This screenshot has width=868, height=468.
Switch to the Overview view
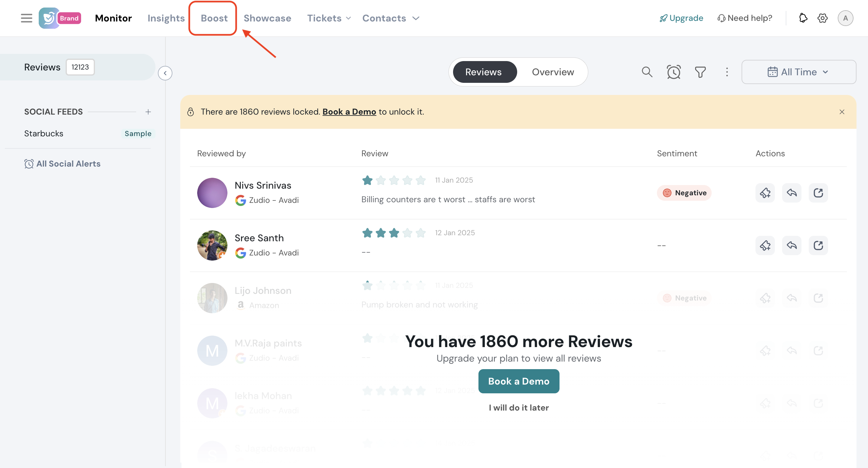(553, 72)
